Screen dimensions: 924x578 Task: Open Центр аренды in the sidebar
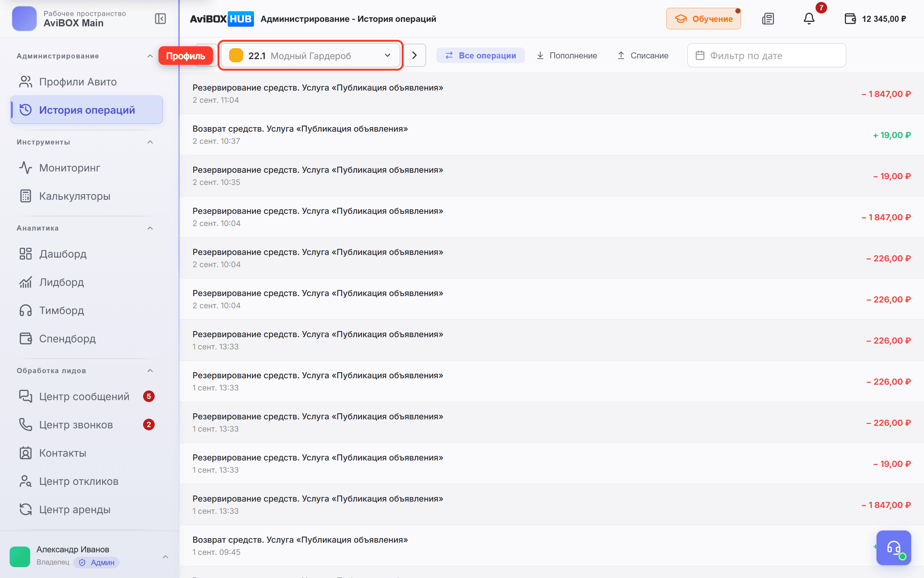(x=87, y=510)
